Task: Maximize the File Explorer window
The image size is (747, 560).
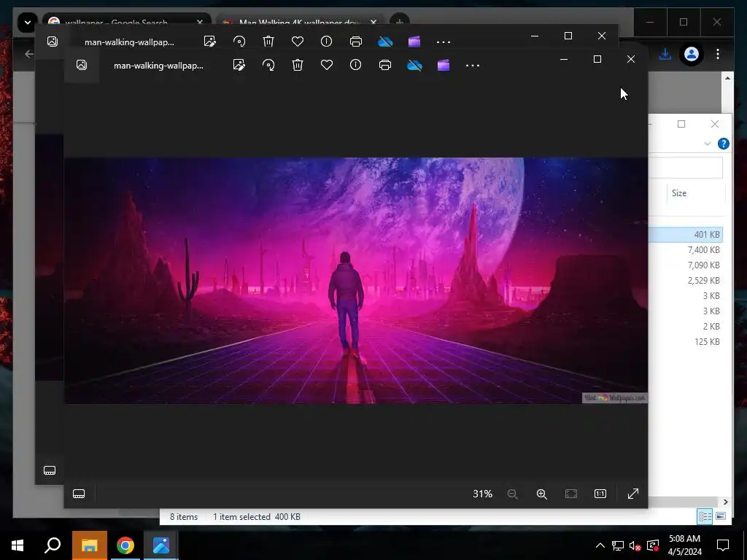Action: point(681,124)
